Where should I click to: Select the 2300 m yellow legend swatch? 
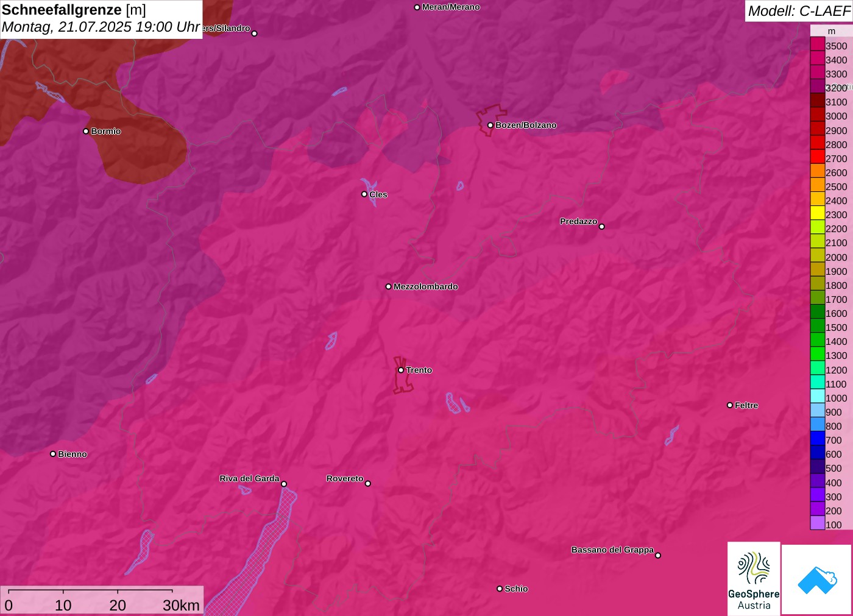(x=818, y=213)
